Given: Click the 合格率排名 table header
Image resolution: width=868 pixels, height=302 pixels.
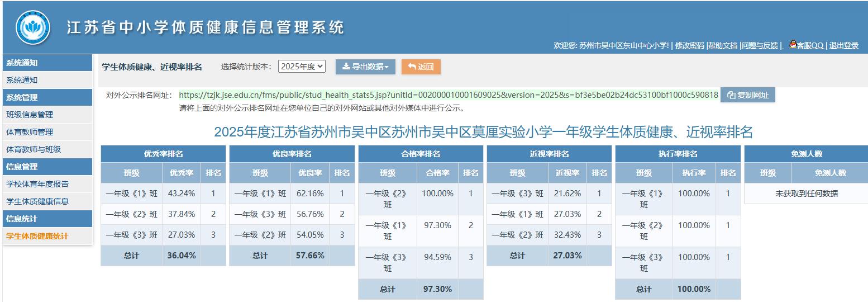Looking at the screenshot, I should [421, 154].
